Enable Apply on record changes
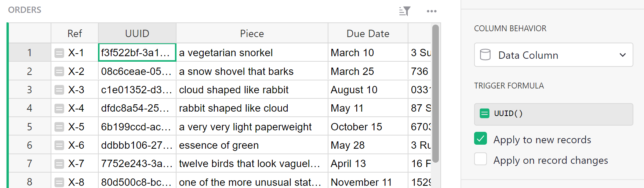The image size is (644, 188). pos(480,159)
